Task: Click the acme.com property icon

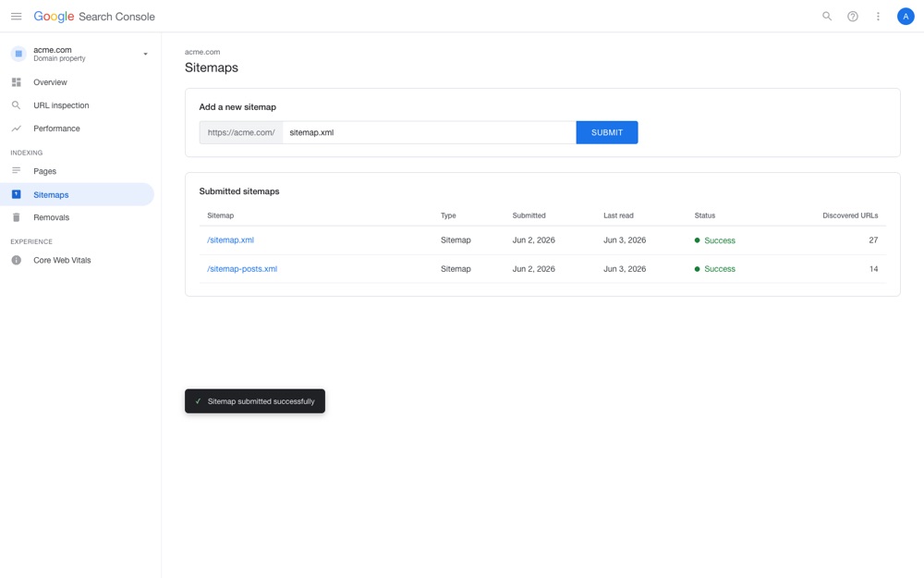Action: coord(18,54)
